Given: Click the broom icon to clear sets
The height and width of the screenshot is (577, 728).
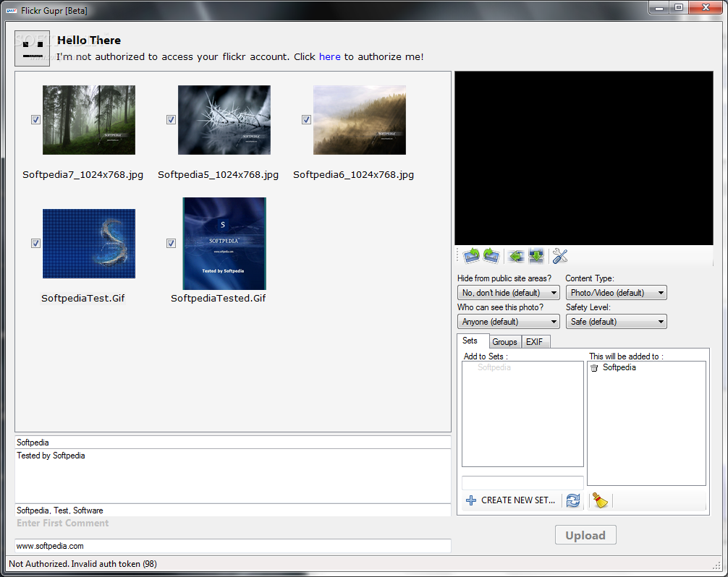Looking at the screenshot, I should click(600, 500).
